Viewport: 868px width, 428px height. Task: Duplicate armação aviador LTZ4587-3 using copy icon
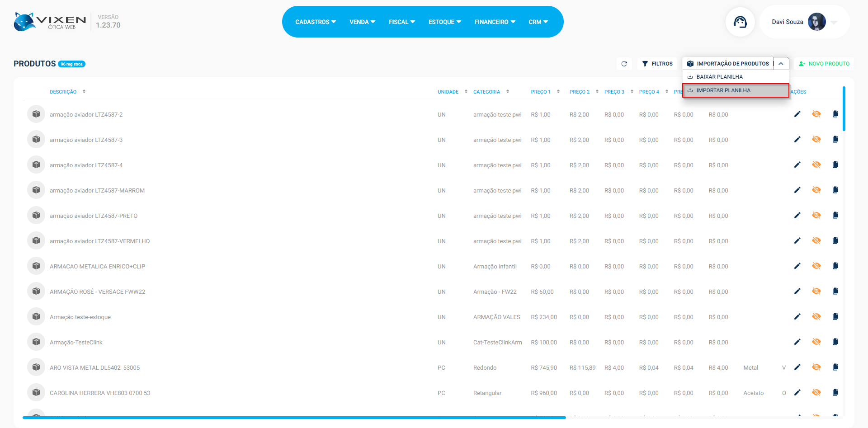pos(835,140)
